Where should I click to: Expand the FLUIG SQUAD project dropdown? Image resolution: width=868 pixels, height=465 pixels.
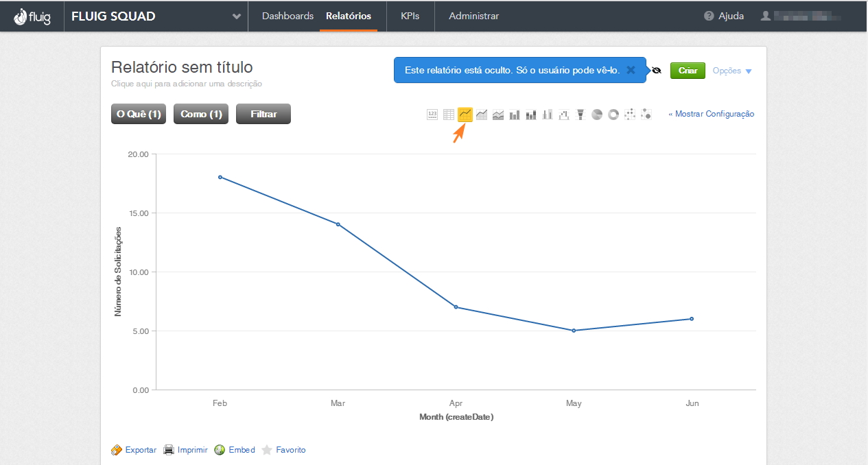coord(237,16)
